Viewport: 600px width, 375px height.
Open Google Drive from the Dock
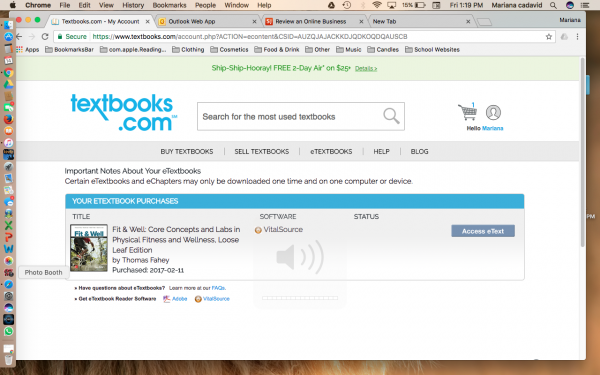[8, 84]
